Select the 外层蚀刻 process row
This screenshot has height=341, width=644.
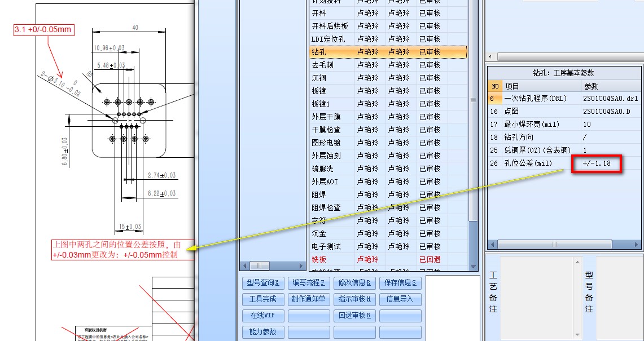click(388, 156)
